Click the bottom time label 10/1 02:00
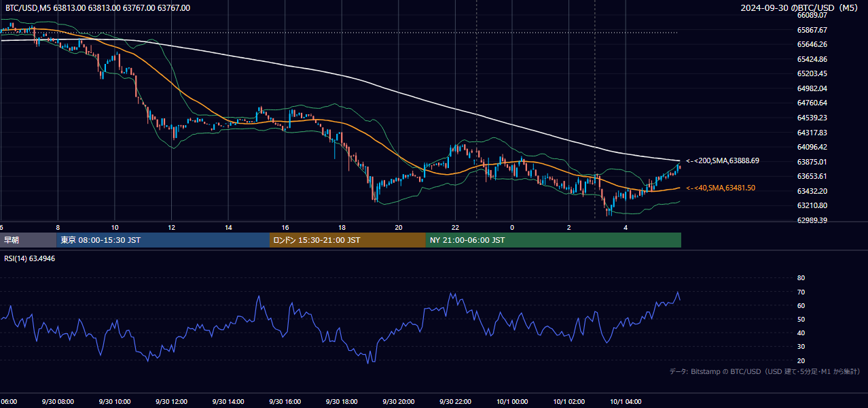 coord(569,402)
